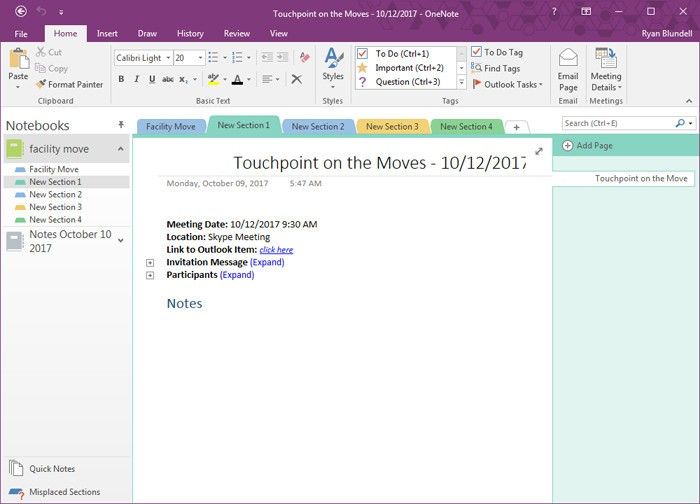Switch to the History tab
This screenshot has width=700, height=504.
(x=190, y=33)
